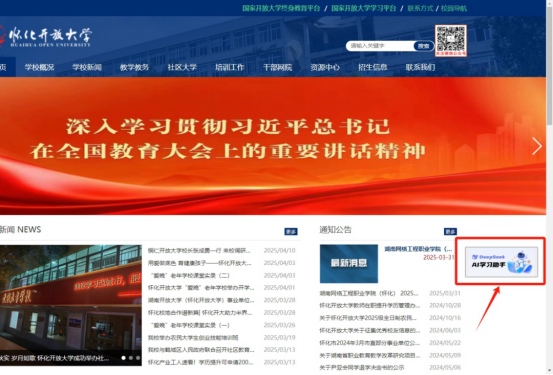Screen dimensions: 553x375
Task: Click the 更多 button beside 新闻 NEWS
Action: click(291, 231)
